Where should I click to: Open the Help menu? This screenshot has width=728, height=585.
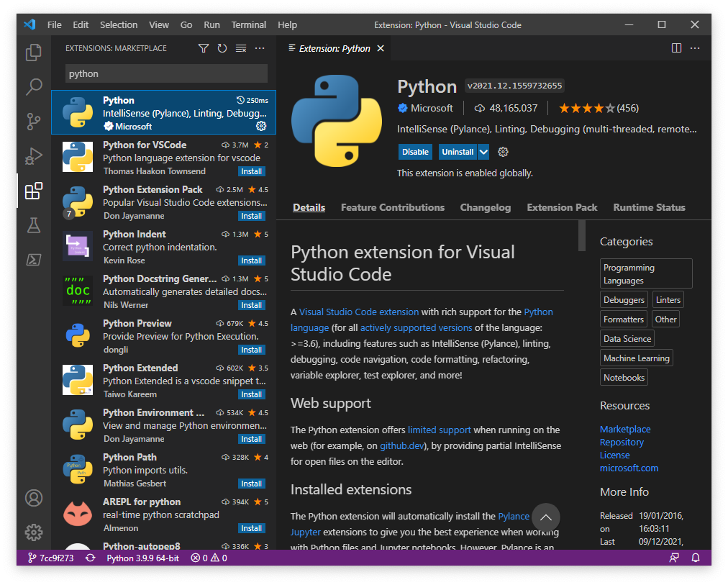[288, 24]
